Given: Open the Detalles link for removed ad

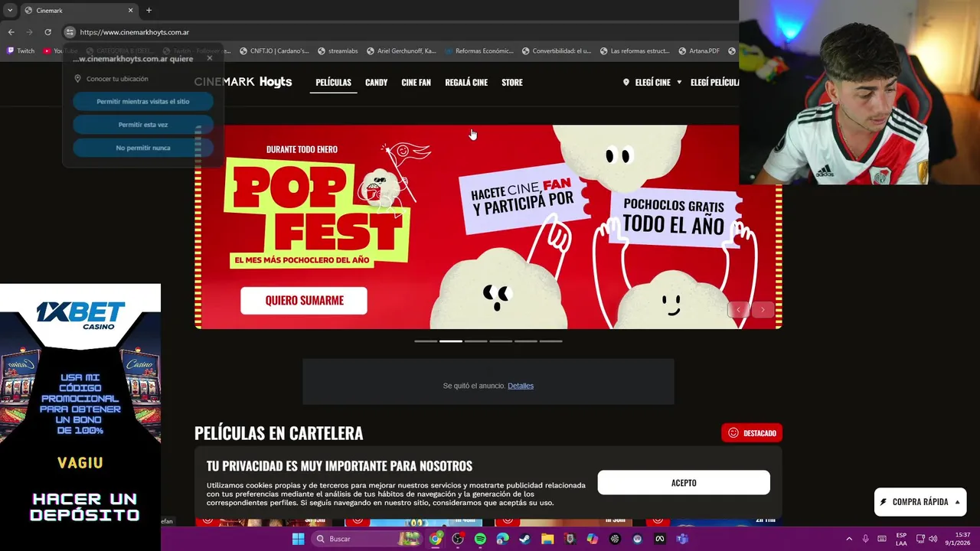Looking at the screenshot, I should (521, 386).
